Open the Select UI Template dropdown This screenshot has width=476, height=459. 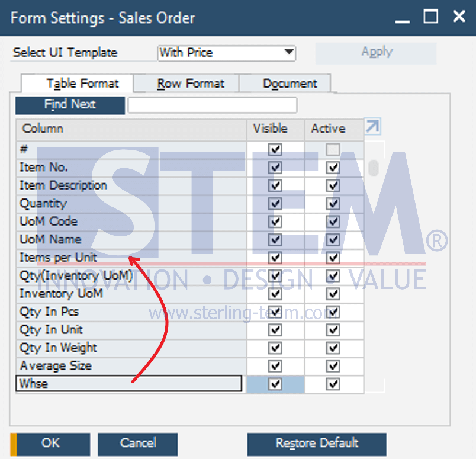[227, 53]
